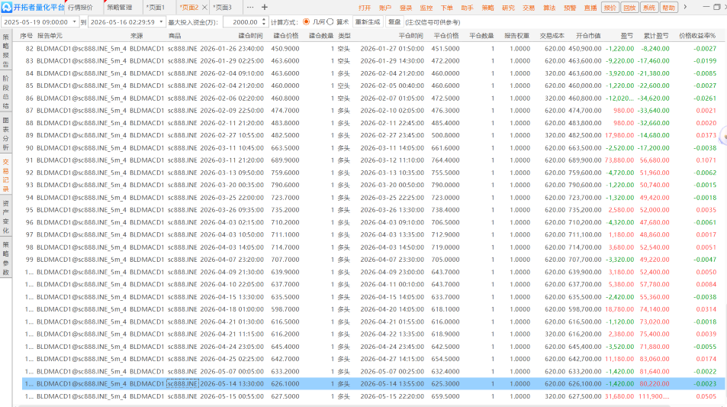This screenshot has height=407, width=727.
Task: Open the end date 2026-05-16 dropdown
Action: [x=161, y=22]
